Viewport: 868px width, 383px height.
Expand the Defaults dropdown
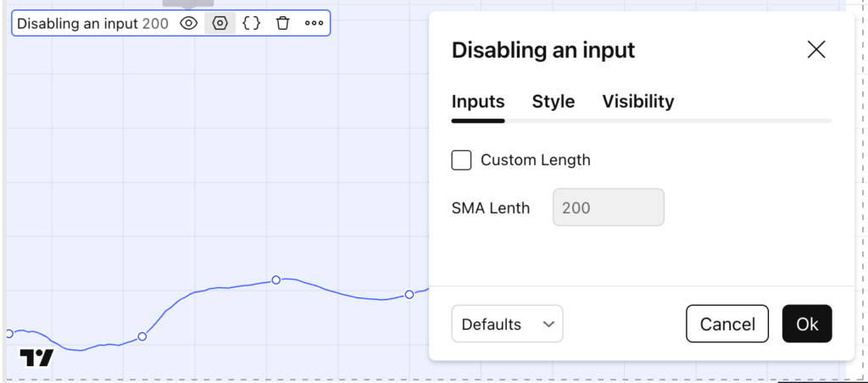(x=507, y=324)
